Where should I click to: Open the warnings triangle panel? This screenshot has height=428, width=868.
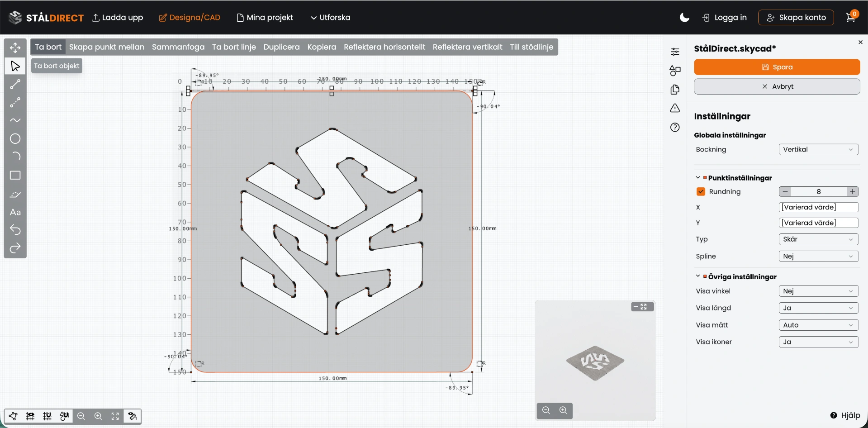tap(675, 108)
